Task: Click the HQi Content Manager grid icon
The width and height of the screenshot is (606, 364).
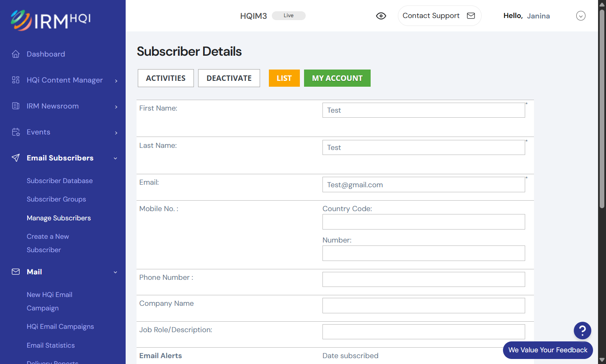Action: [x=16, y=80]
